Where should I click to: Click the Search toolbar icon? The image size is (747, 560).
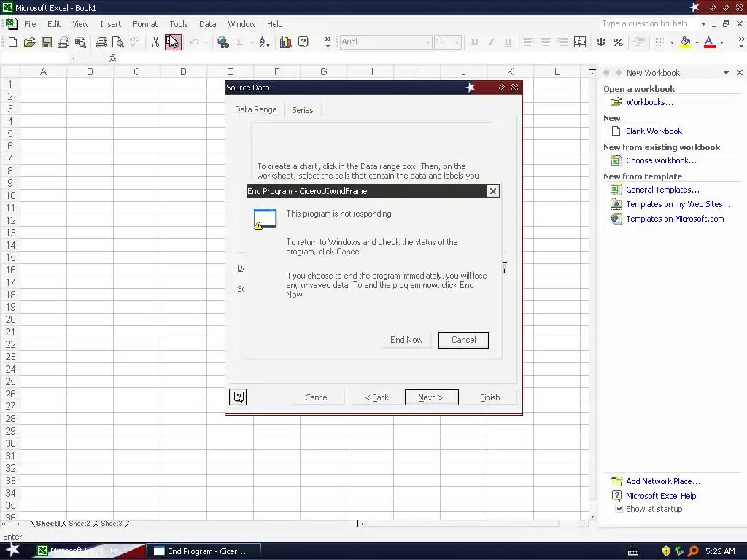click(80, 42)
